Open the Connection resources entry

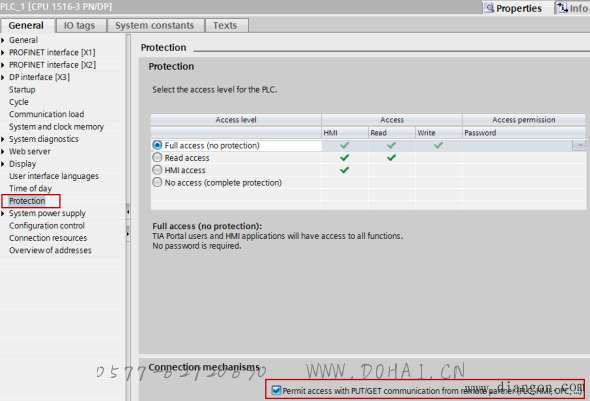[x=48, y=238]
